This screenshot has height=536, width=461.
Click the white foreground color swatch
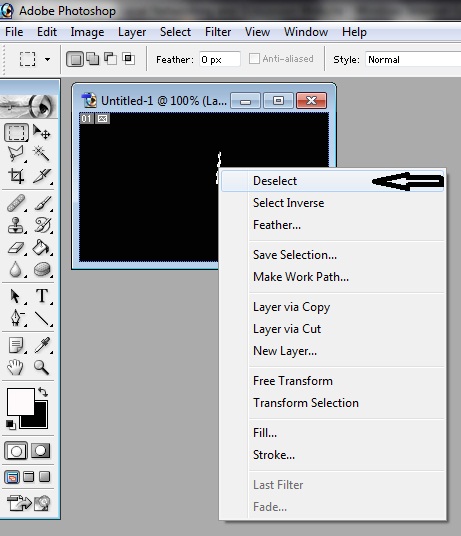(21, 401)
